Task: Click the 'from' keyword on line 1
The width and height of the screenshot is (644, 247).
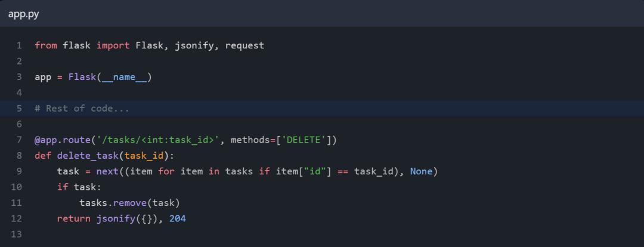Action: pos(45,45)
